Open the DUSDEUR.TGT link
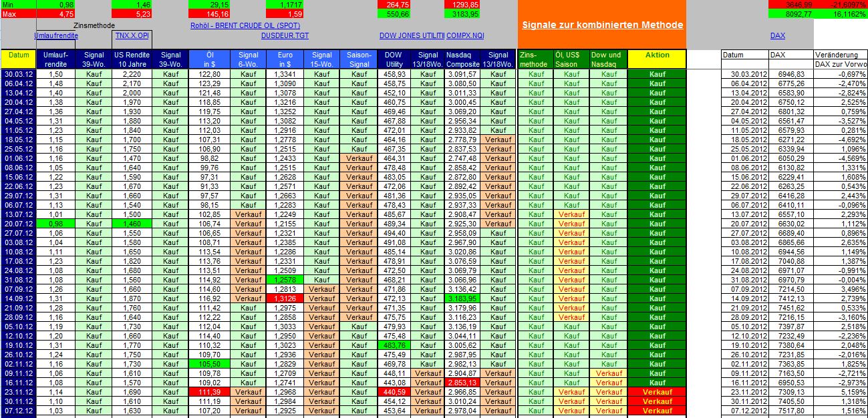Screen dimensions: 868x418 click(285, 35)
